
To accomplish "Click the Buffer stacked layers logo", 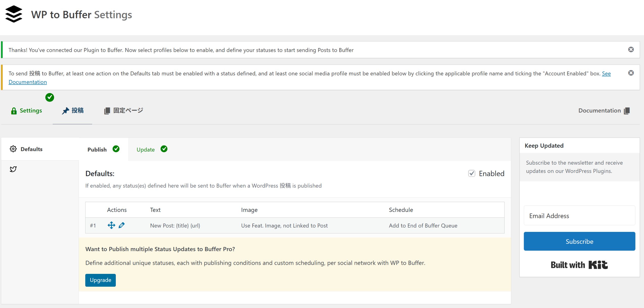I will click(x=14, y=14).
